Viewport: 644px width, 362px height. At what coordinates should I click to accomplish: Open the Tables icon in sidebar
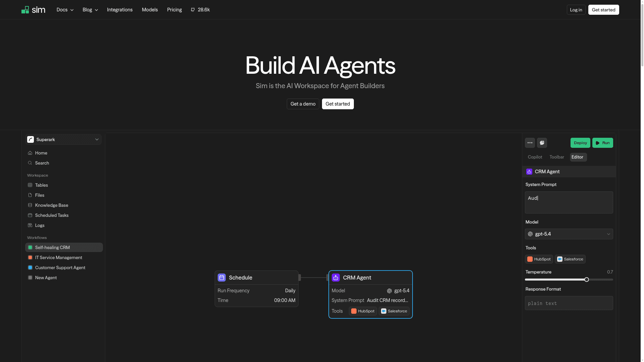click(x=30, y=185)
